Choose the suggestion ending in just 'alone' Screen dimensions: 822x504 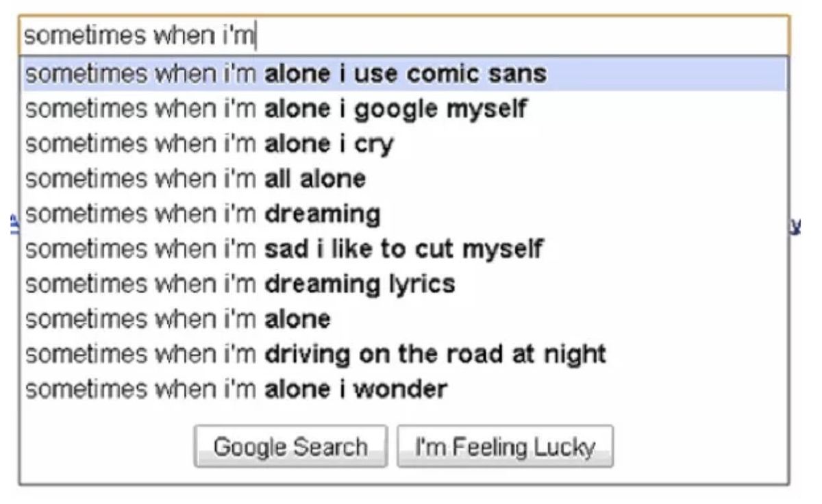point(404,319)
